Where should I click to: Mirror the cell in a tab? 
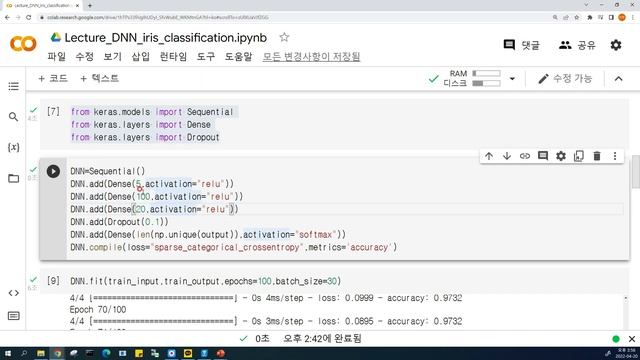click(x=579, y=156)
